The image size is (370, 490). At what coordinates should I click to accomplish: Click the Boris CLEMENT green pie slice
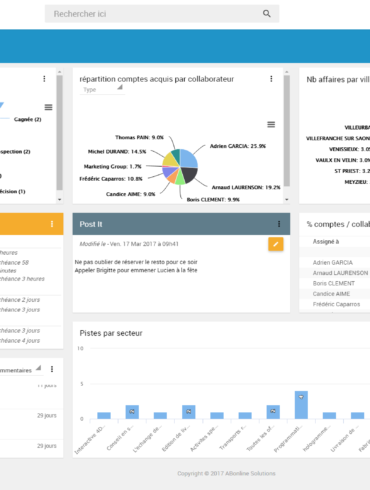coord(180,178)
